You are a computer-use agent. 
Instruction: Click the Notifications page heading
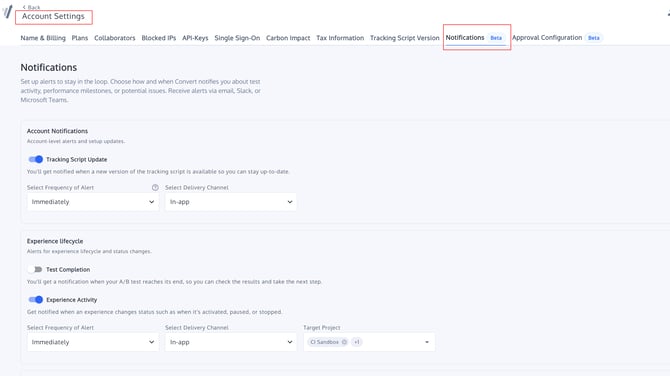coord(49,68)
